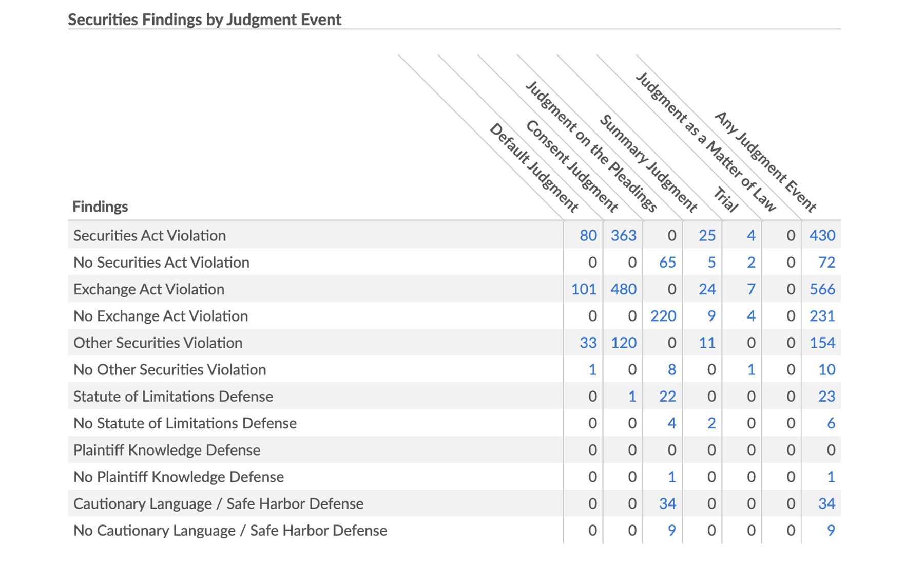The image size is (924, 562).
Task: Click 22 in Statute of Limitations Defense row
Action: 667,396
